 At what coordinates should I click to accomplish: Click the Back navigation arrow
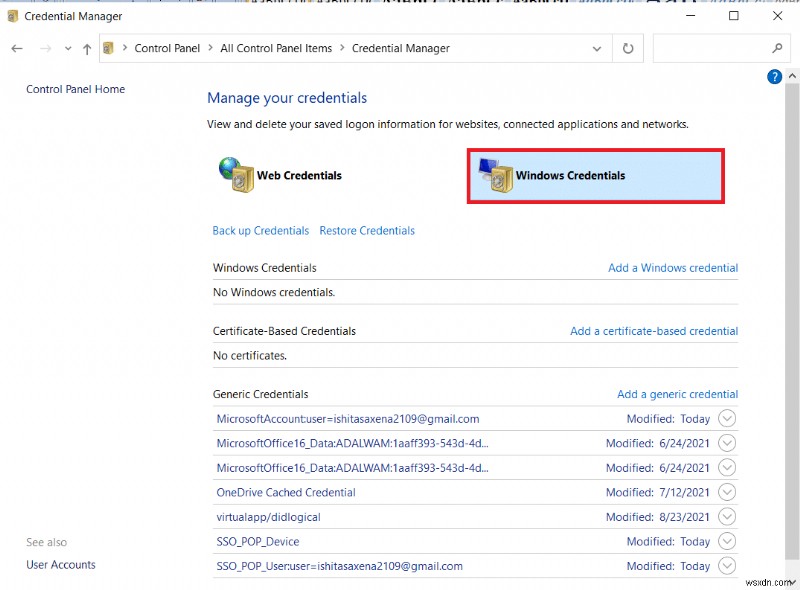click(x=16, y=48)
